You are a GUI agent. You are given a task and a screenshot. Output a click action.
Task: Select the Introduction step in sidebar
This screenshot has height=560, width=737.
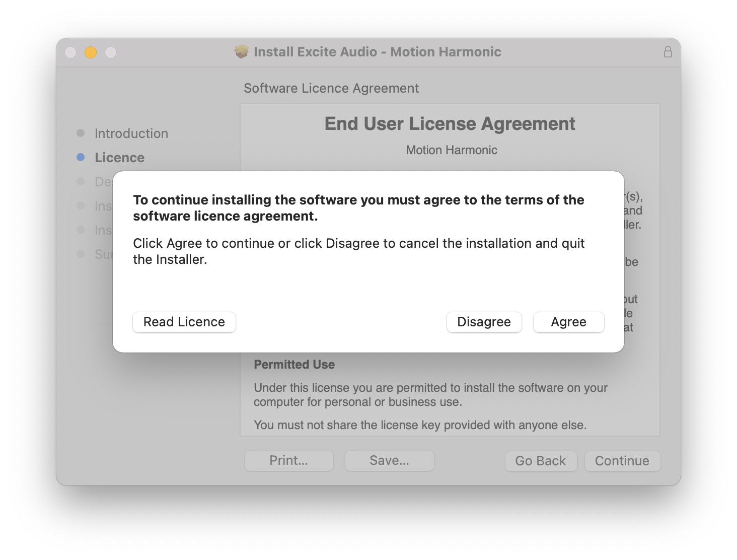(131, 133)
